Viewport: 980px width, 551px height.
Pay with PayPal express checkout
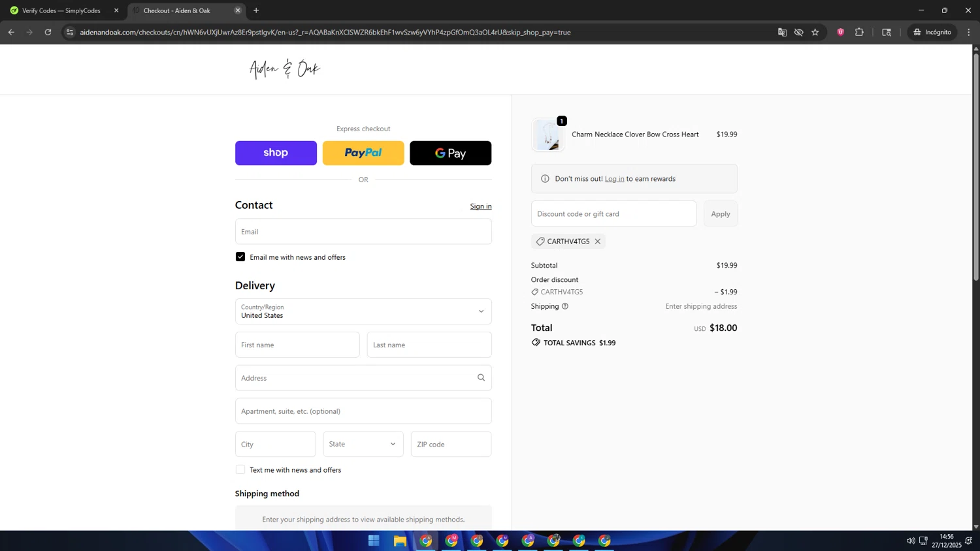click(x=363, y=153)
